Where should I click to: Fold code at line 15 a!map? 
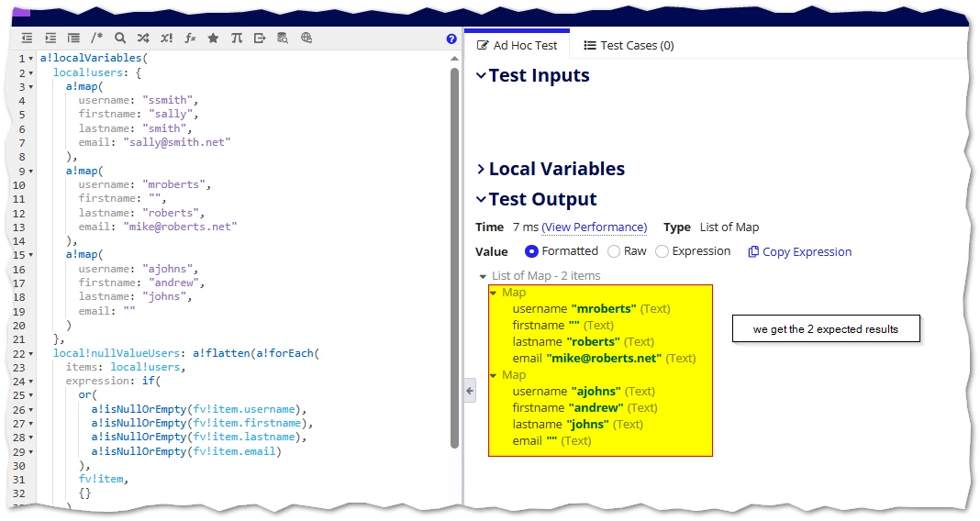pyautogui.click(x=31, y=255)
